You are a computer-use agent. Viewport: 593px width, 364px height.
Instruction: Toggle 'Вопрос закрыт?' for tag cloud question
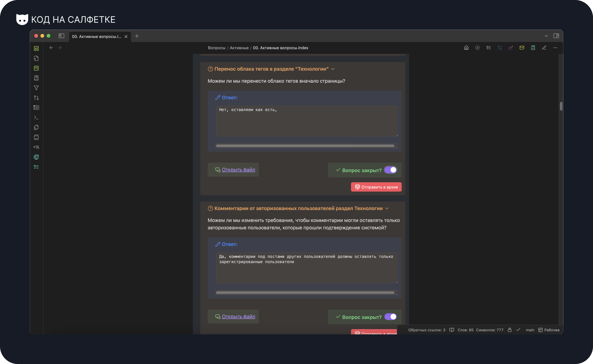coord(391,170)
